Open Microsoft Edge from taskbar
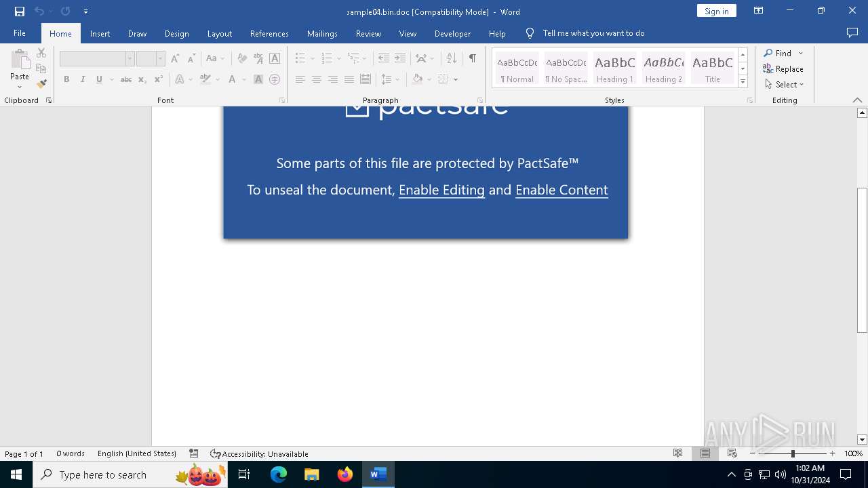868x488 pixels. coord(279,474)
